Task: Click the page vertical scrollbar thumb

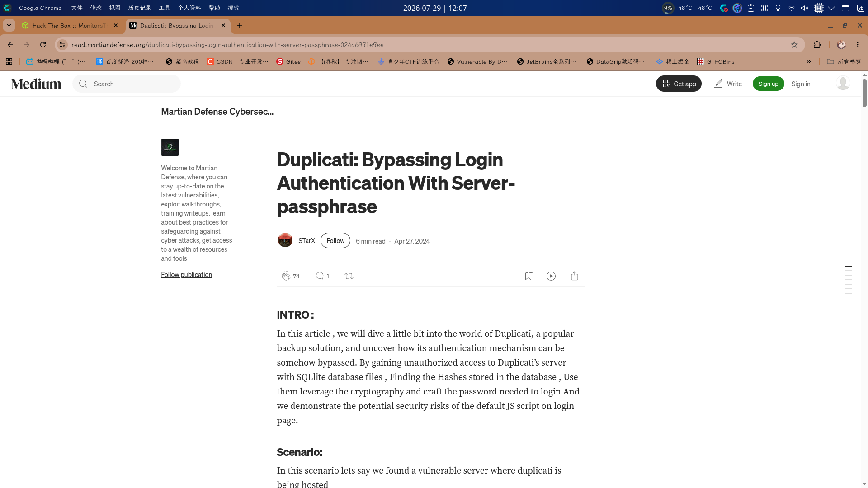Action: (x=864, y=93)
